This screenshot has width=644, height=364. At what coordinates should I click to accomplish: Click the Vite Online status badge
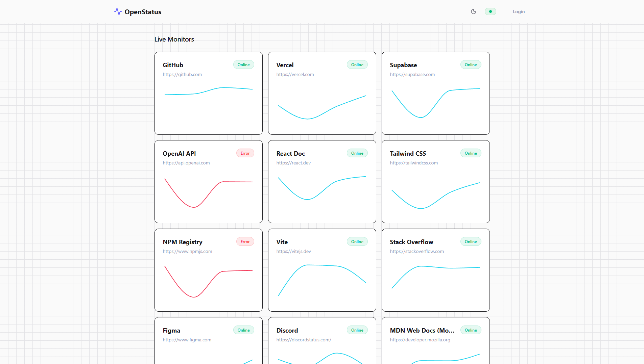click(x=357, y=242)
